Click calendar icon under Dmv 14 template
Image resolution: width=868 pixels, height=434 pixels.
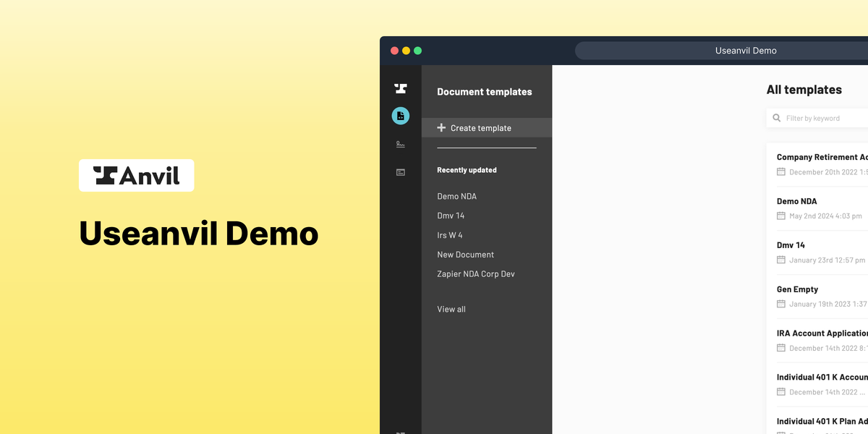point(781,260)
